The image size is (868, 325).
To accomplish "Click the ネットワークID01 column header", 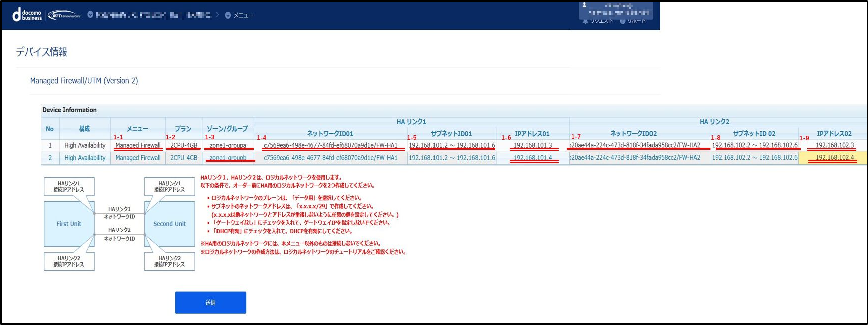I will click(330, 134).
